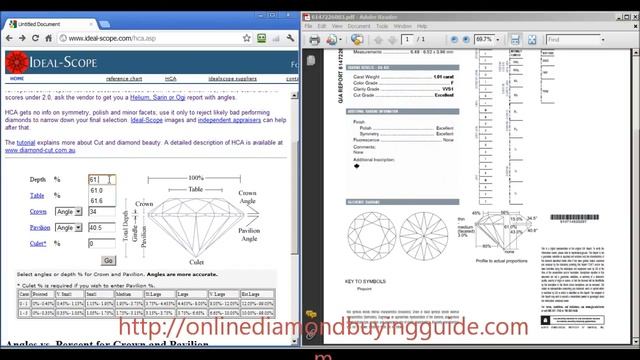Open the www.diamond-cut.com.au link
The image size is (640, 360).
(x=40, y=150)
